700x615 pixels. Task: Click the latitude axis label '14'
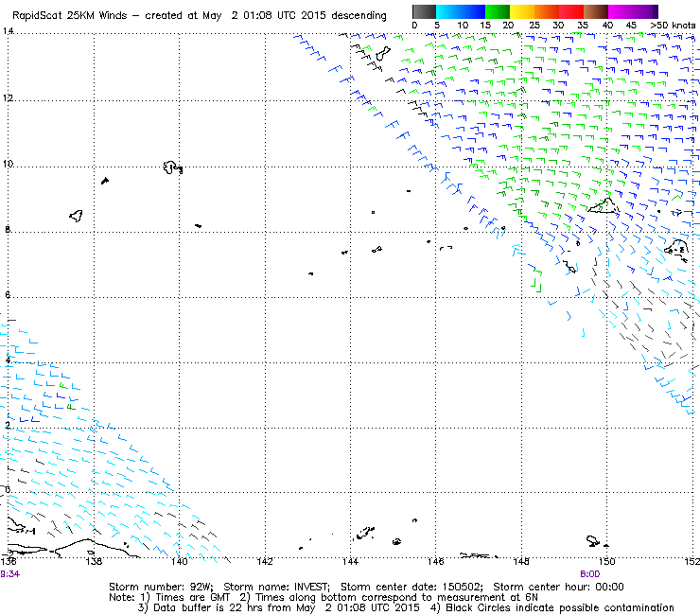(x=8, y=31)
